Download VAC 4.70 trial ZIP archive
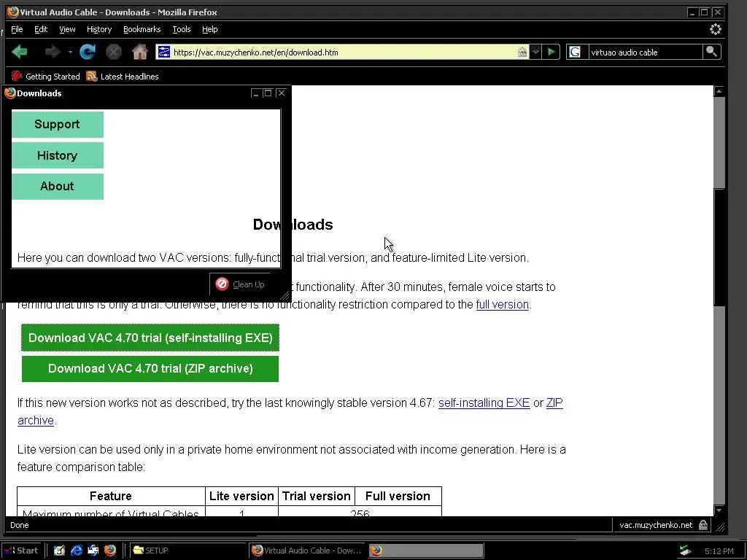Screen dimensions: 747x560 tap(150, 368)
